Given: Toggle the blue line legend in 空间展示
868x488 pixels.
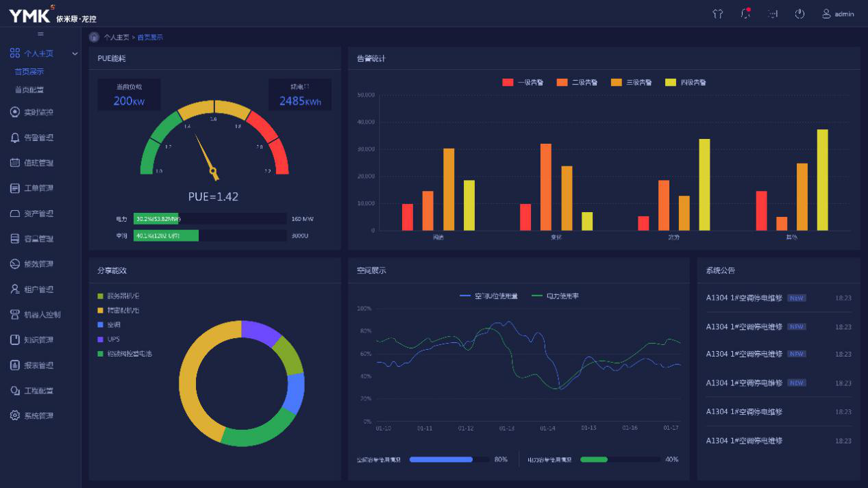Looking at the screenshot, I should 488,296.
